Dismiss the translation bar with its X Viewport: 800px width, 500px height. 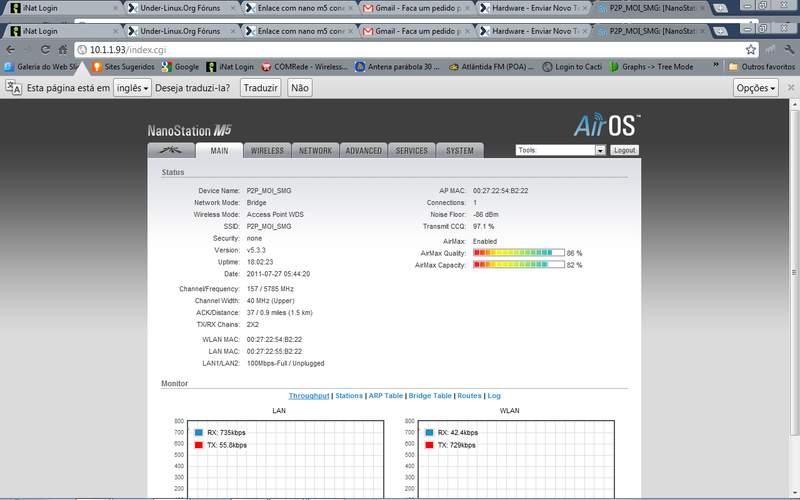point(791,88)
